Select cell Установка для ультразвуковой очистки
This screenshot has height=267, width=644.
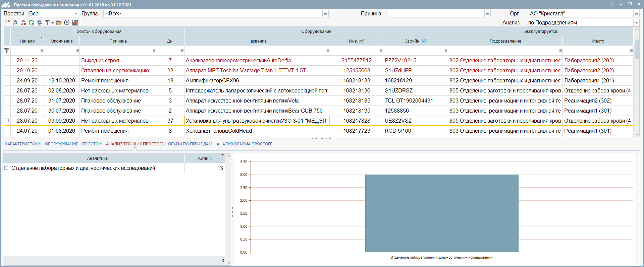[257, 121]
